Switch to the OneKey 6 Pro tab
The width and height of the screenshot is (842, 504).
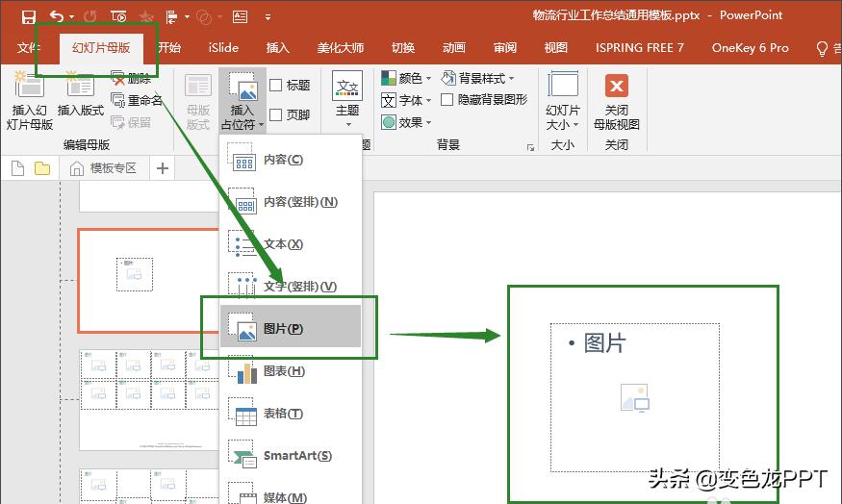[x=751, y=48]
